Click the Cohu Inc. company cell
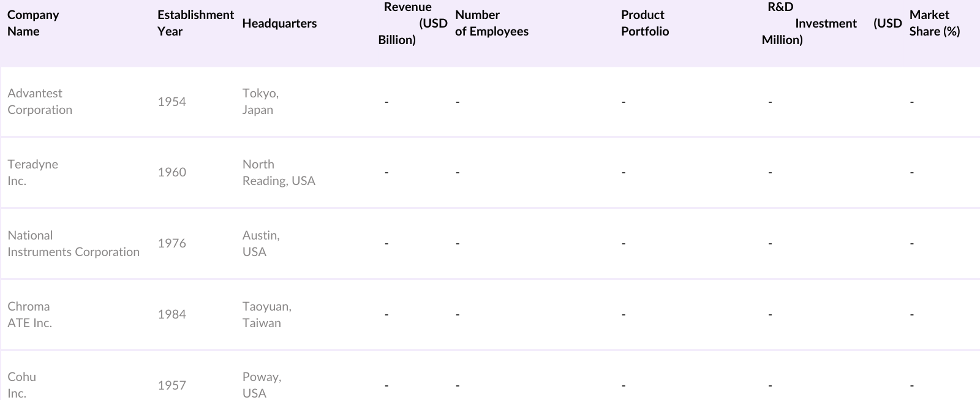The width and height of the screenshot is (980, 400). click(x=21, y=385)
